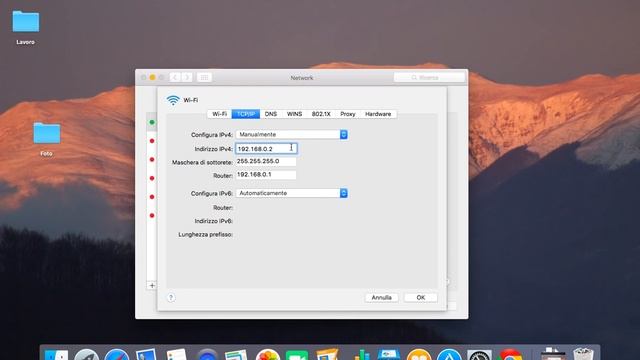Open help with the question mark button
Viewport: 640px width, 360px height.
[x=171, y=298]
